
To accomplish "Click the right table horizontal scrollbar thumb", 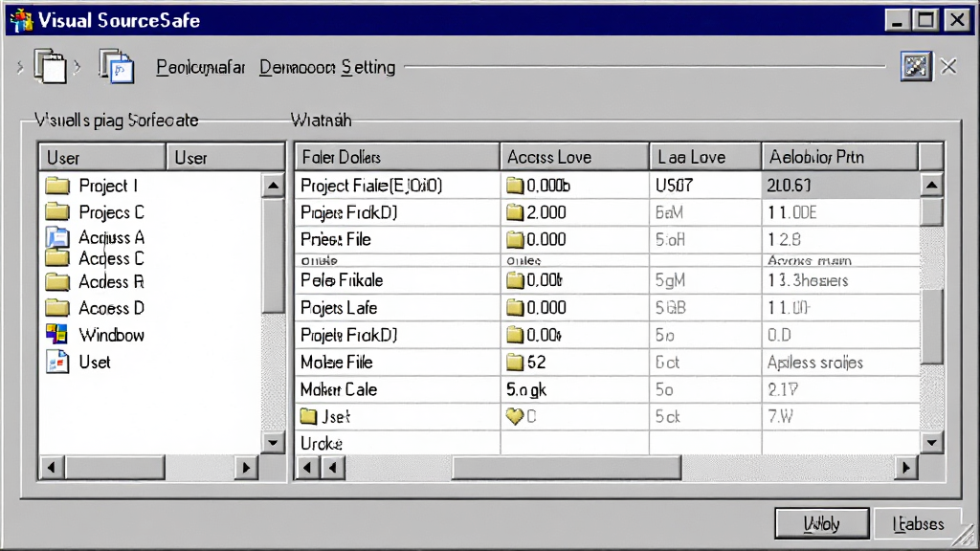I will tap(567, 467).
